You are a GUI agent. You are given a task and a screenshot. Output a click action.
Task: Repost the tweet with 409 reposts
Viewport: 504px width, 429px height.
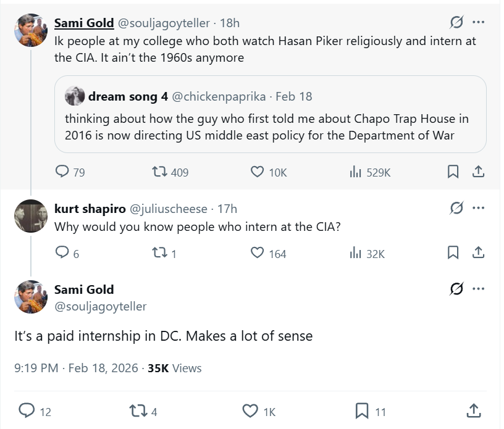[x=161, y=172]
